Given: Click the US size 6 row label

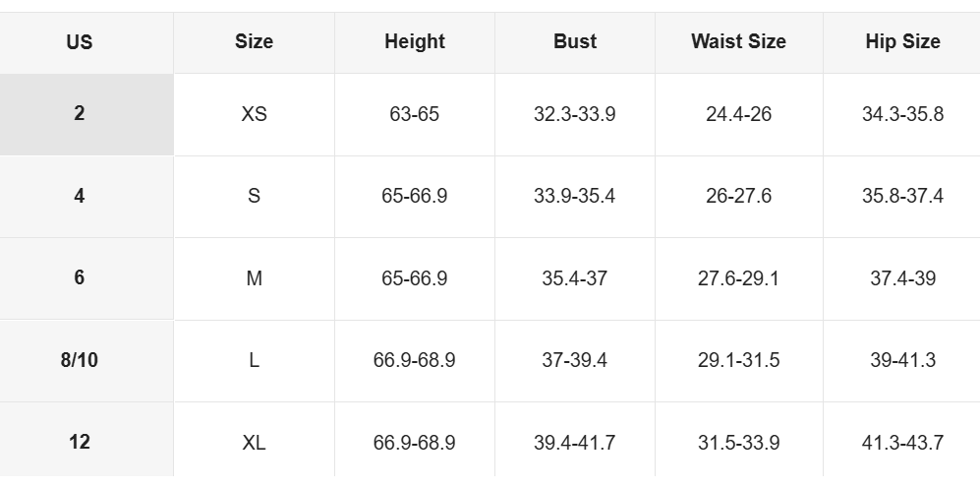Looking at the screenshot, I should [x=80, y=278].
